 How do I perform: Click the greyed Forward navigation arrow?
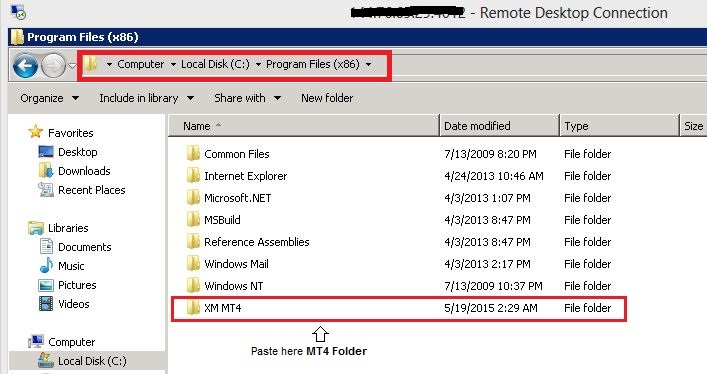pos(53,66)
